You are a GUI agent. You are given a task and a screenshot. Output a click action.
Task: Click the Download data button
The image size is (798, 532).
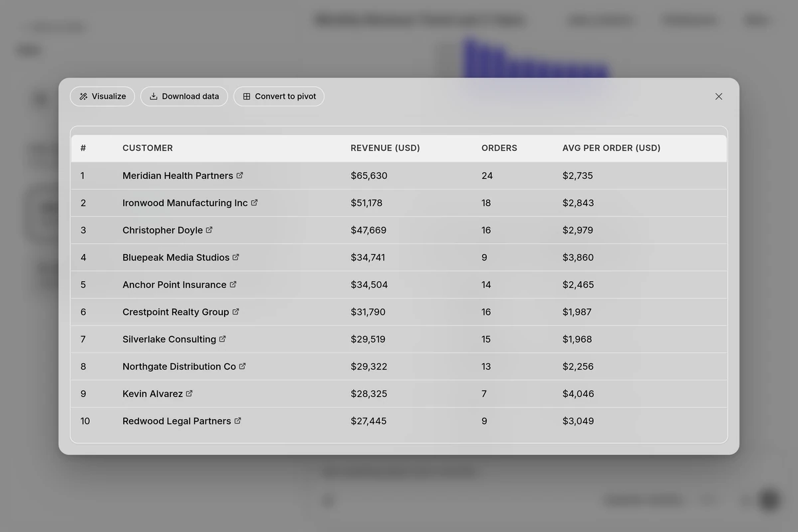[x=184, y=96]
